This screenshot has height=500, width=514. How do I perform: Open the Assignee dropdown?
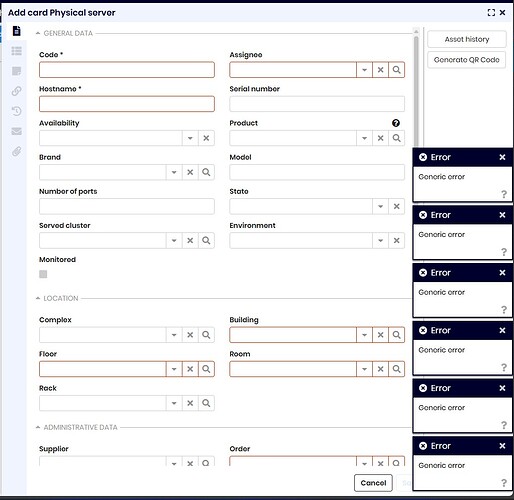coord(364,70)
